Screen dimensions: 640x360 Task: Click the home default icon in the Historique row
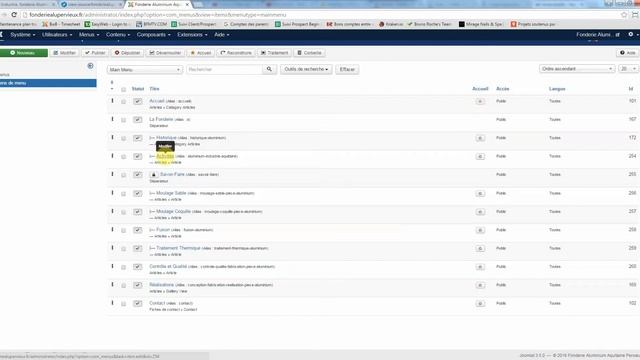point(480,138)
